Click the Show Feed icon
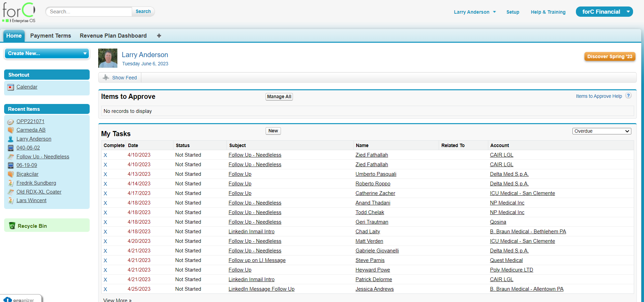This screenshot has height=302, width=644. coord(106,78)
